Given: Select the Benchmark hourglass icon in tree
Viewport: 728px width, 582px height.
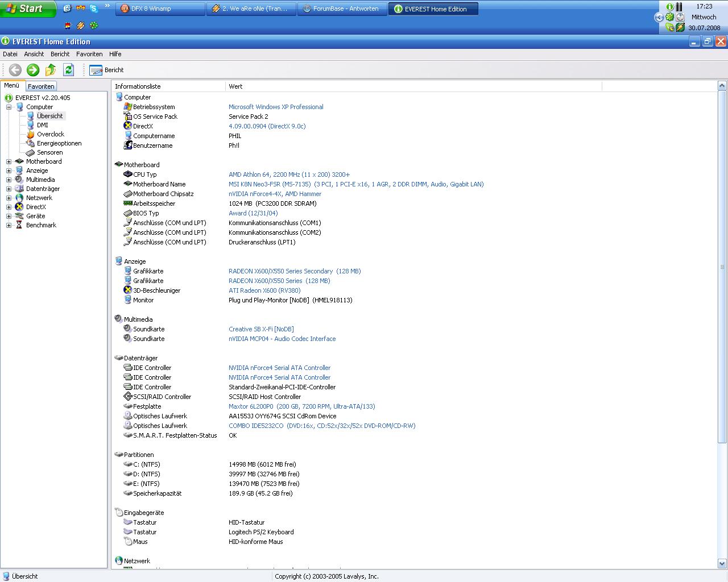Looking at the screenshot, I should (x=19, y=225).
